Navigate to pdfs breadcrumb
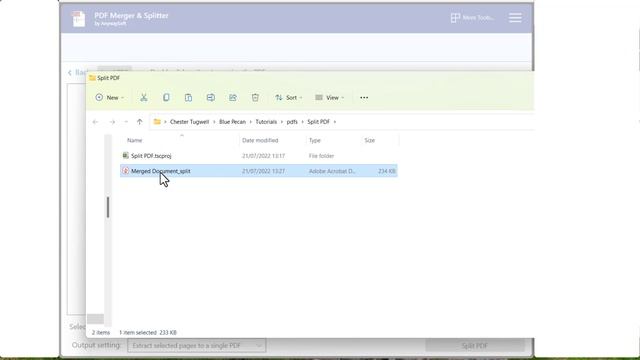Image resolution: width=640 pixels, height=360 pixels. click(292, 122)
